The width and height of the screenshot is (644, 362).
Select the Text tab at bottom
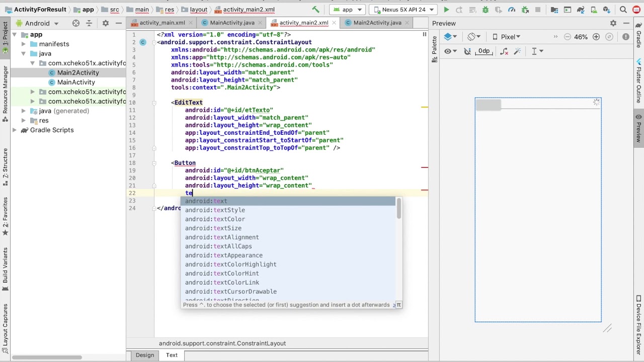[172, 355]
